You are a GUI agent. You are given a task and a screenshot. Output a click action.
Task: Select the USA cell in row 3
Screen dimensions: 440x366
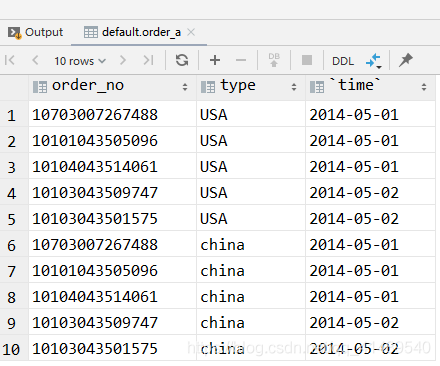(x=251, y=166)
